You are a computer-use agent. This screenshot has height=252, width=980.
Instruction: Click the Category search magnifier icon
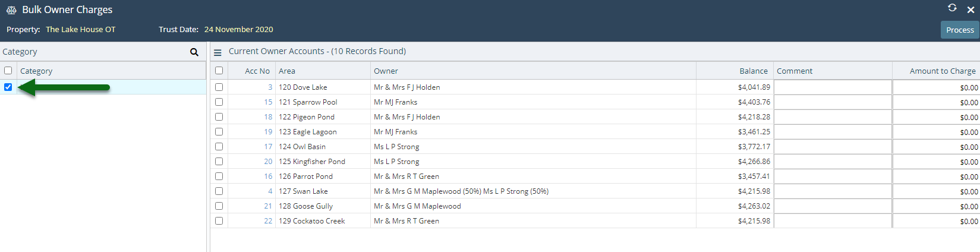(x=194, y=52)
